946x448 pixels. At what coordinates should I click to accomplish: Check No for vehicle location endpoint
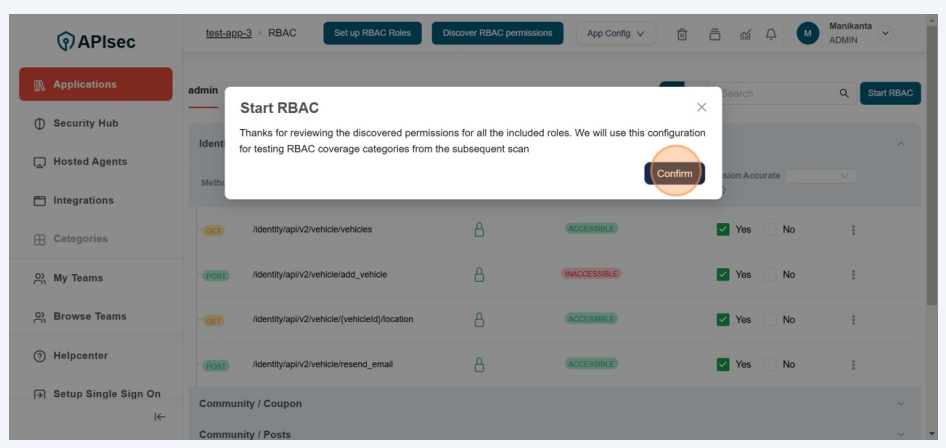[772, 319]
